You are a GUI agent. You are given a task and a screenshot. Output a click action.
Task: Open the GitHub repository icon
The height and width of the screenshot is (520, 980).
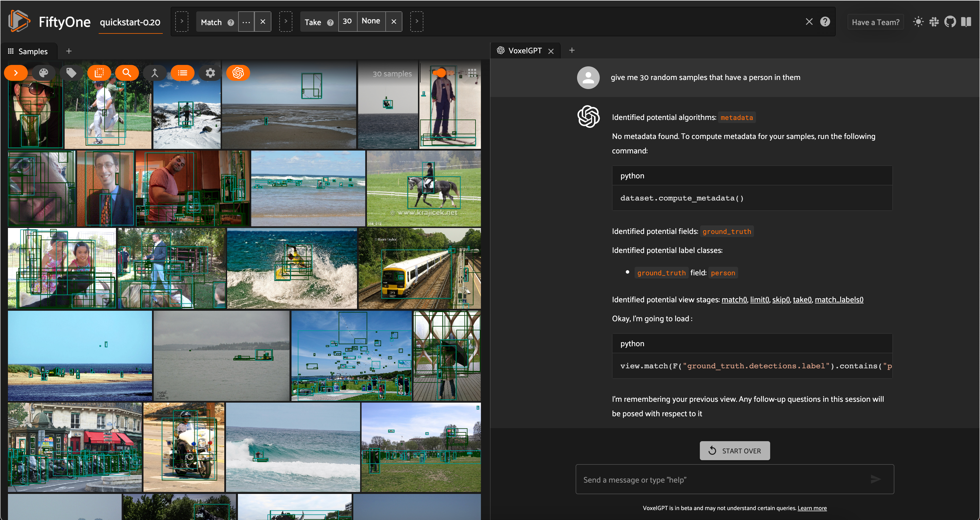click(950, 22)
